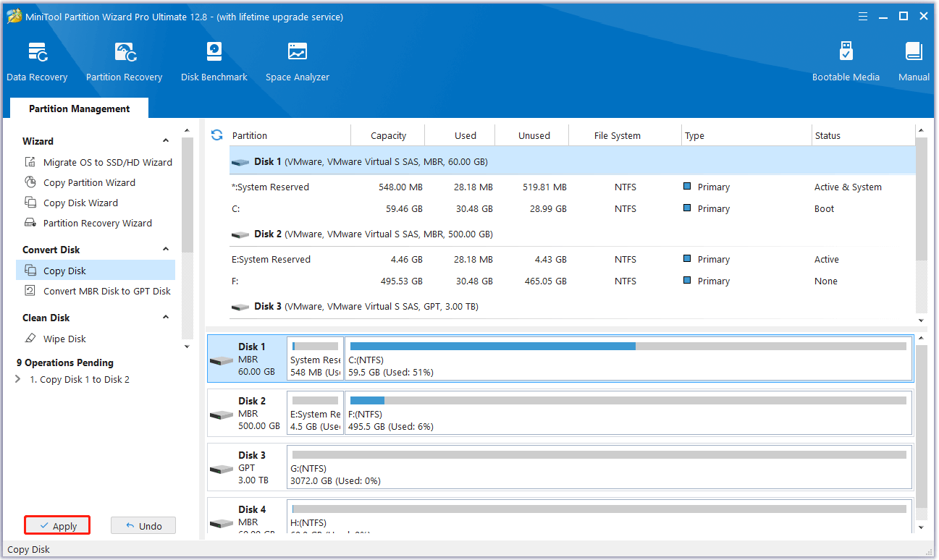Click Convert MBR Disk to GPT Disk icon

pos(30,291)
